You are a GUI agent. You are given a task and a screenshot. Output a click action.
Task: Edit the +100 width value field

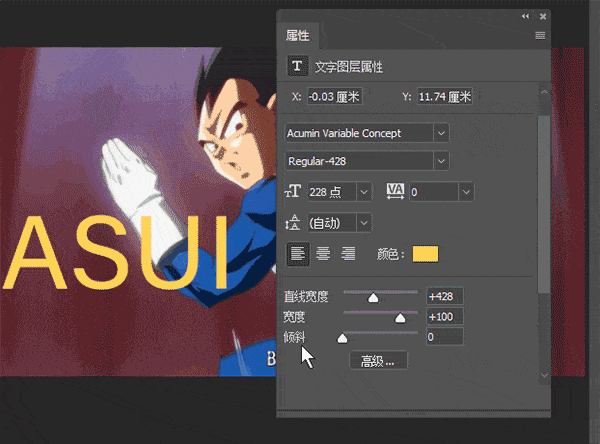click(445, 317)
